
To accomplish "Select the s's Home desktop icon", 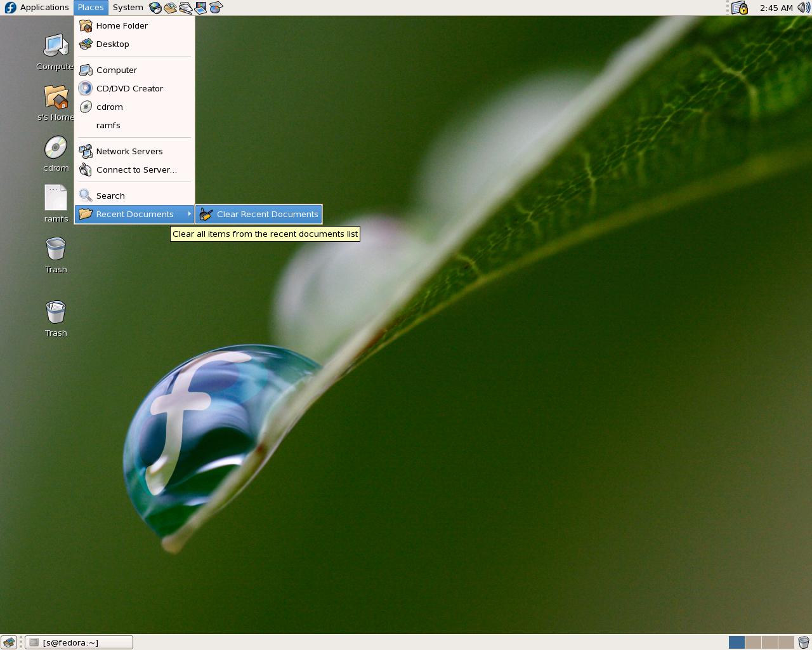I will pos(55,103).
